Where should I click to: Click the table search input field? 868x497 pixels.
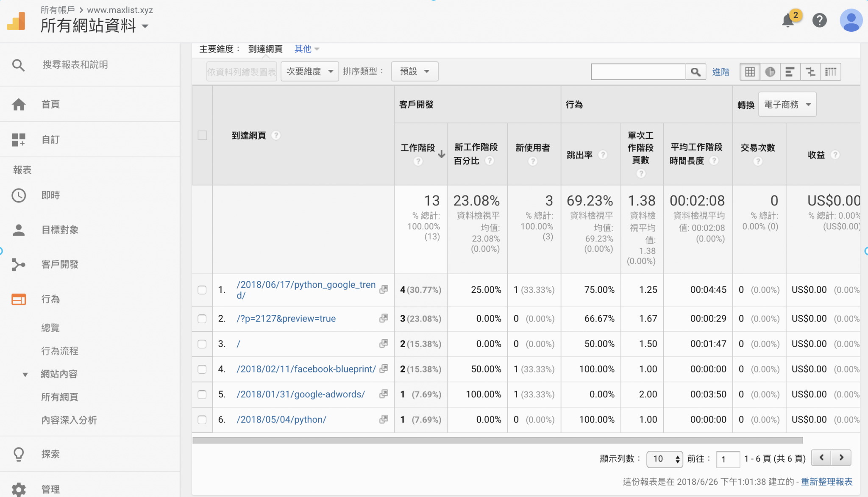[638, 72]
